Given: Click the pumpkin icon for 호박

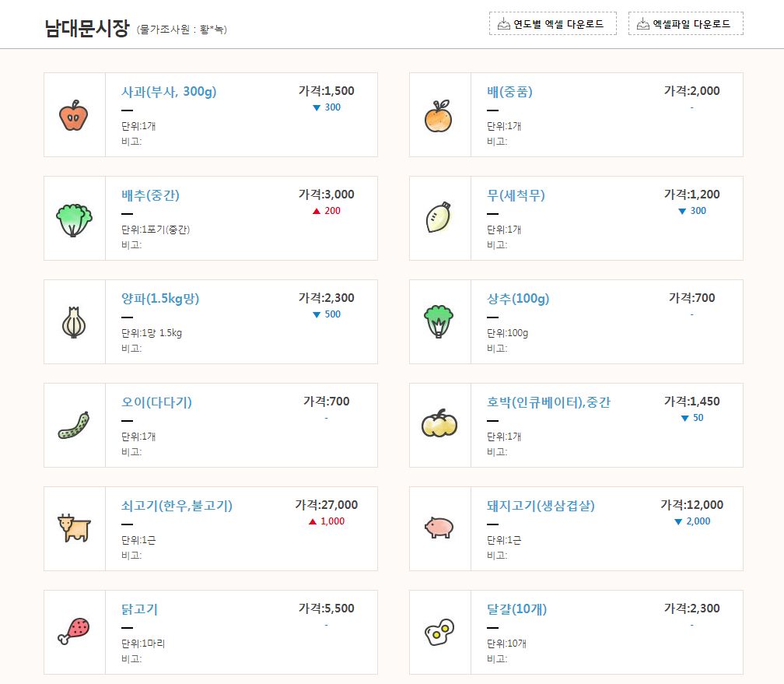Looking at the screenshot, I should [x=439, y=424].
